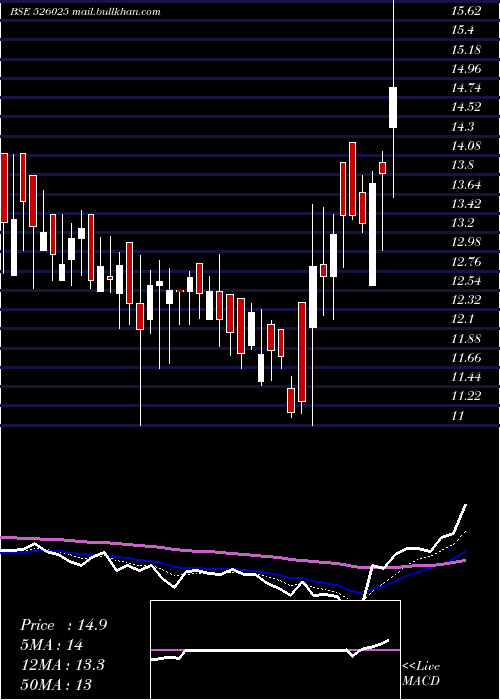Image resolution: width=500 pixels, height=700 pixels.
Task: Select the 14.52 axis value
Action: (466, 107)
